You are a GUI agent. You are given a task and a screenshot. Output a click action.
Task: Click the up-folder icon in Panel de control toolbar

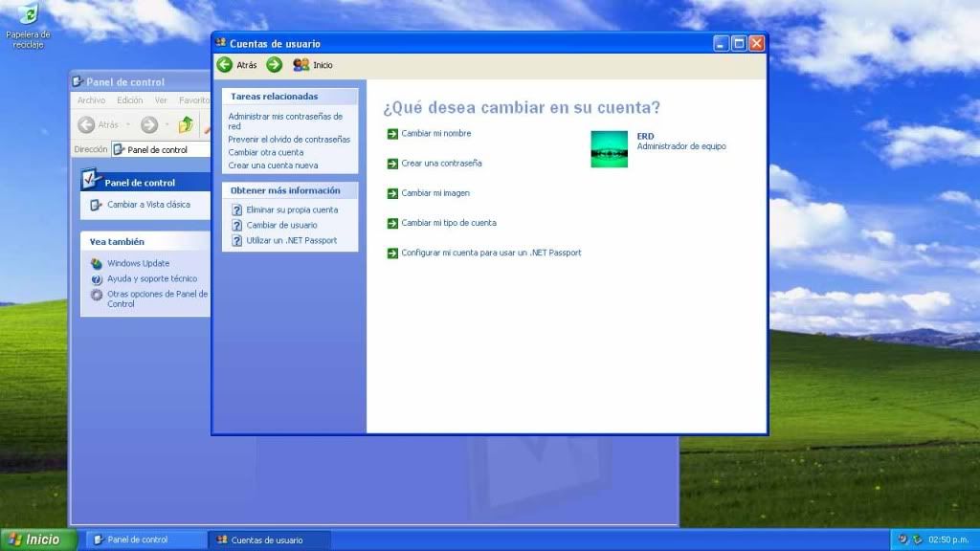click(x=187, y=124)
